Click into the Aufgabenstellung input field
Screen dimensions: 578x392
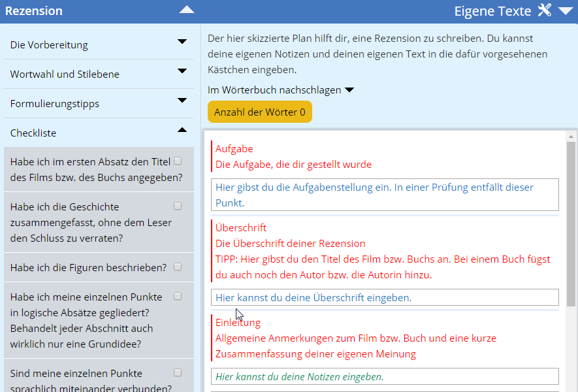click(385, 195)
